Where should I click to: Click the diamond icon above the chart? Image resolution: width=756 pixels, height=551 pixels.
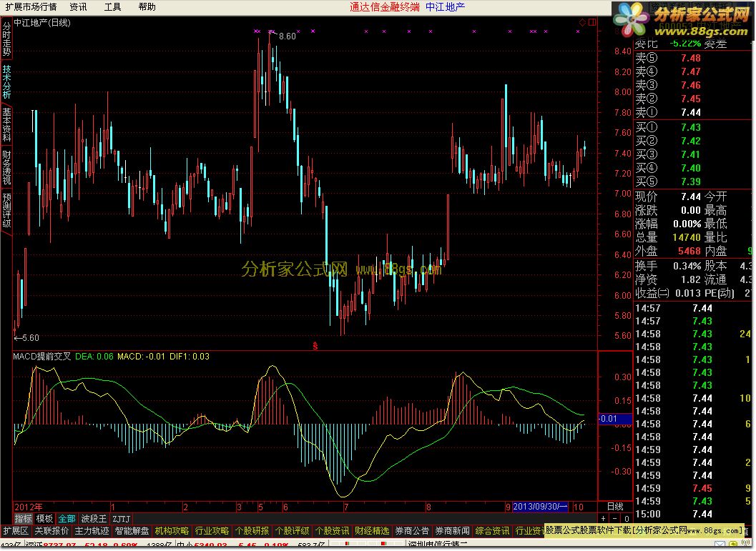(x=582, y=22)
